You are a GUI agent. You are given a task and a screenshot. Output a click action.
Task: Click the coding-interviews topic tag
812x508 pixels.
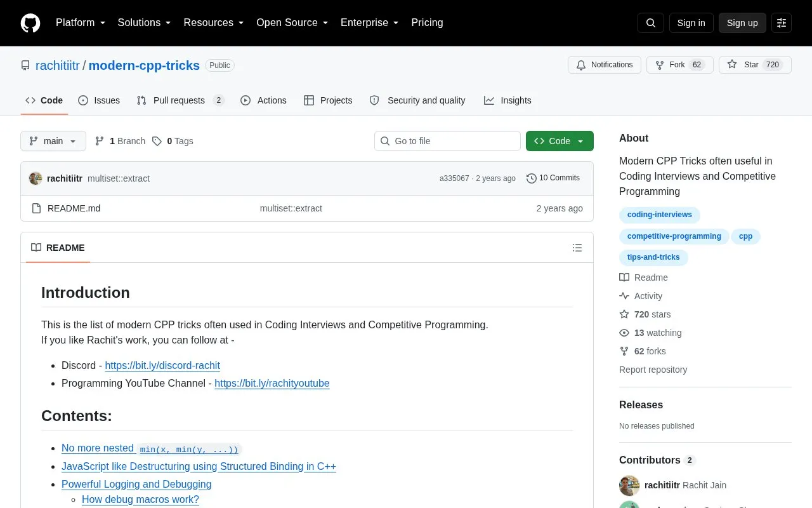(660, 215)
